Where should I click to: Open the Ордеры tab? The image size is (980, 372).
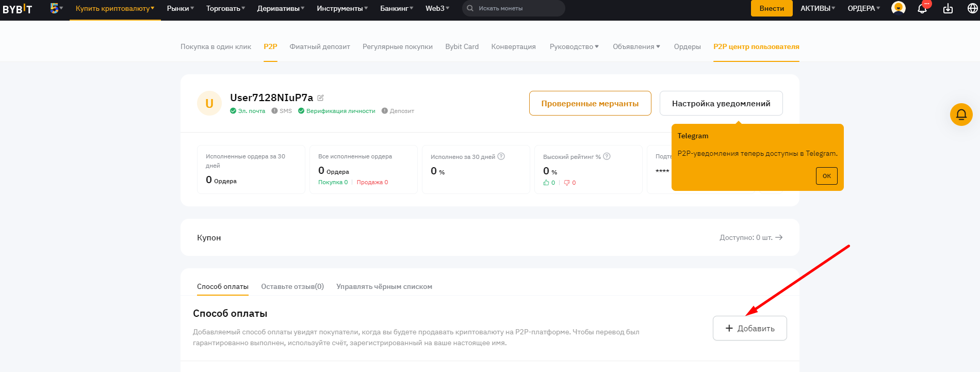(x=687, y=46)
